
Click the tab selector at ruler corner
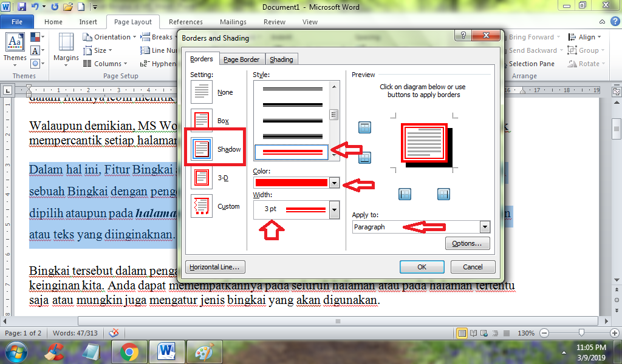point(7,91)
